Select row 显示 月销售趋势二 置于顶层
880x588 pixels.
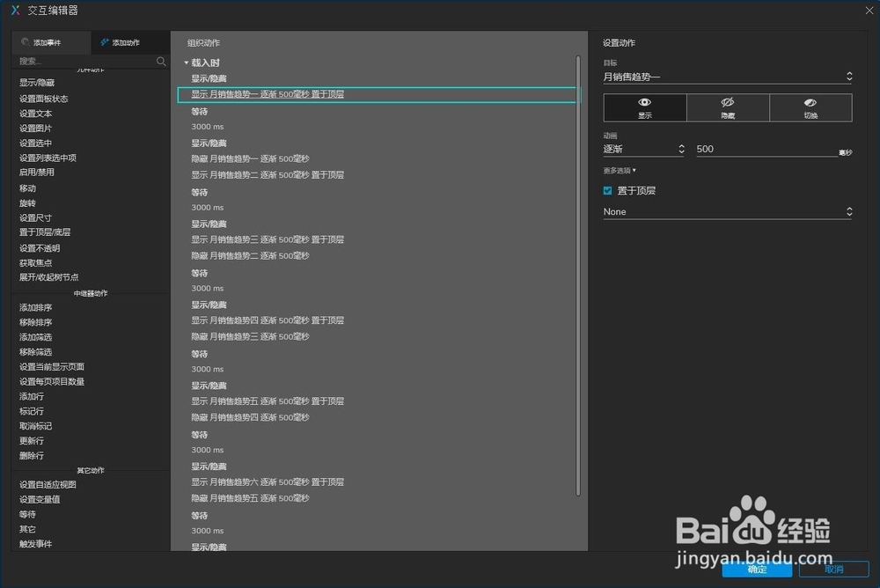click(268, 174)
